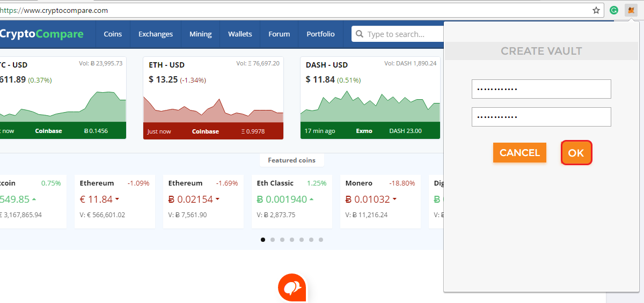The width and height of the screenshot is (644, 303).
Task: Click the (0.51%) DASH change text
Action: pyautogui.click(x=349, y=80)
